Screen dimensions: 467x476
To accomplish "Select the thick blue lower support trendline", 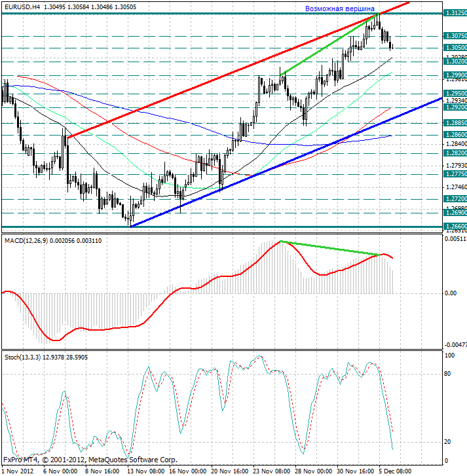I will pos(286,163).
